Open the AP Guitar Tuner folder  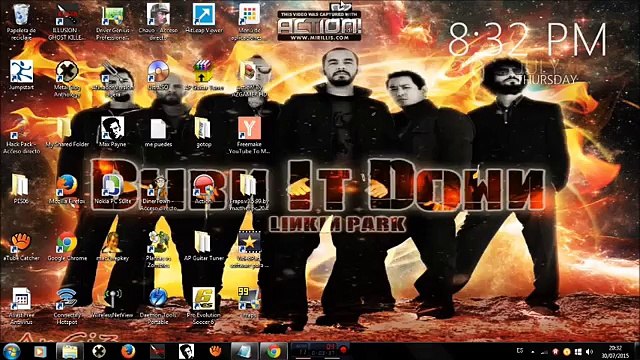(x=204, y=246)
